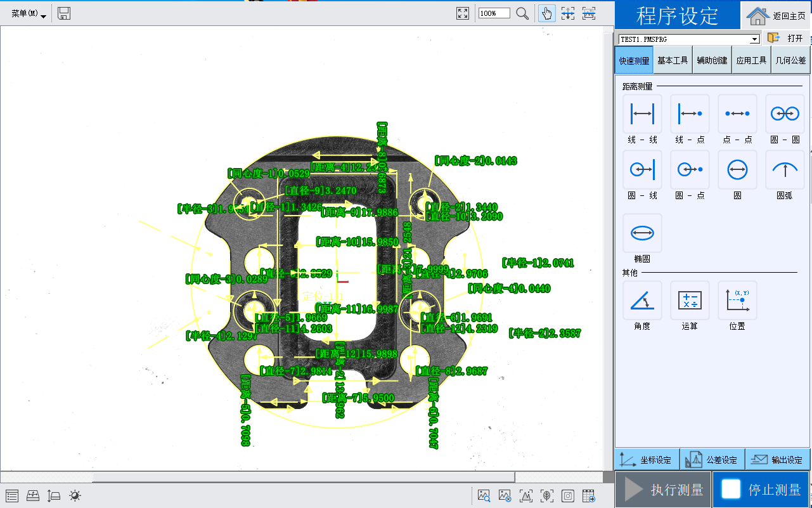Select the angle (角度) measurement tool
Viewport: 812px width, 508px height.
pyautogui.click(x=642, y=301)
